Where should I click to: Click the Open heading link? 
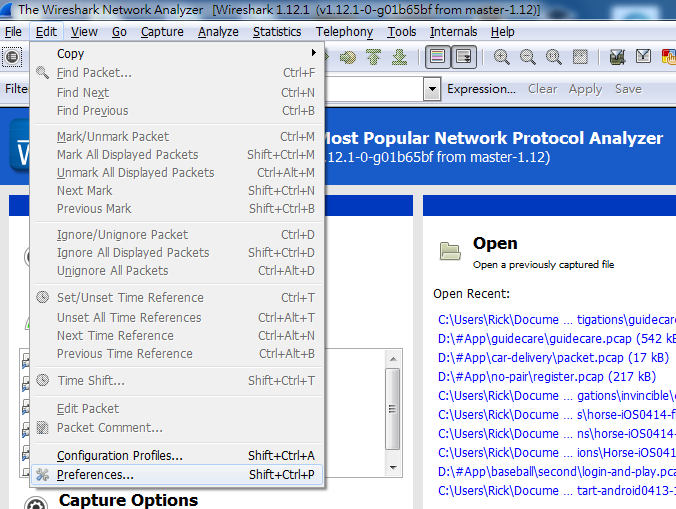495,244
